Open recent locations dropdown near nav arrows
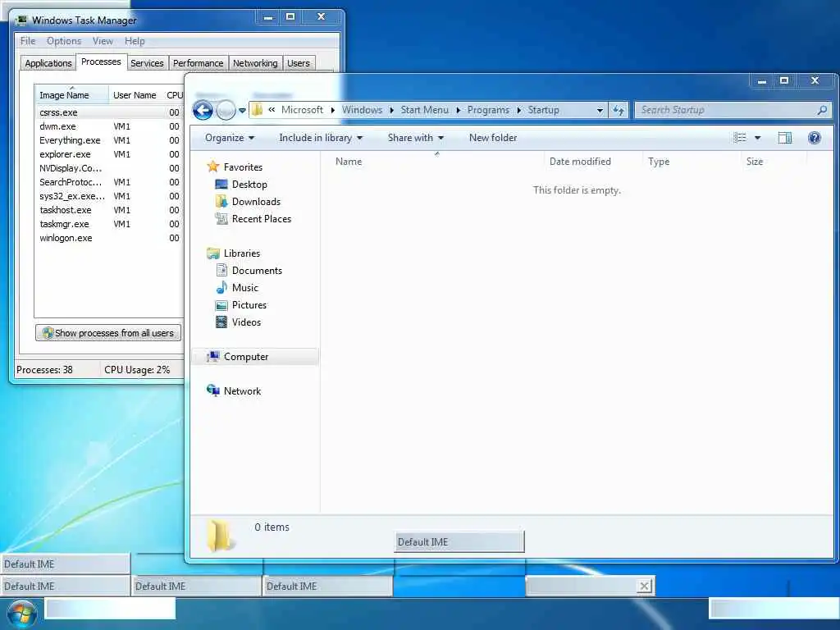This screenshot has width=840, height=630. coord(242,111)
